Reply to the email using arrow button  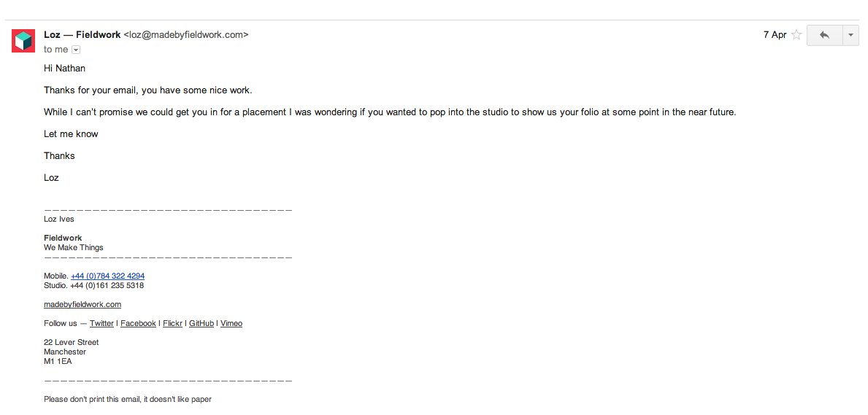point(824,35)
